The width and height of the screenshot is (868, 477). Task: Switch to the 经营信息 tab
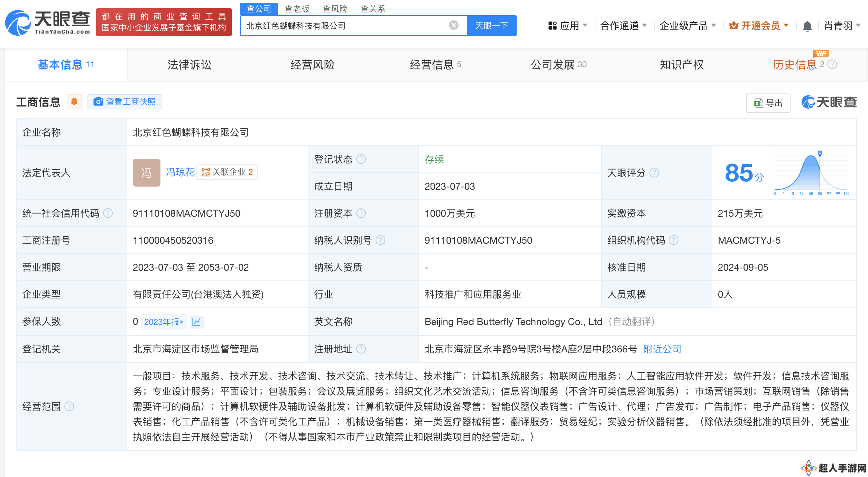(435, 65)
